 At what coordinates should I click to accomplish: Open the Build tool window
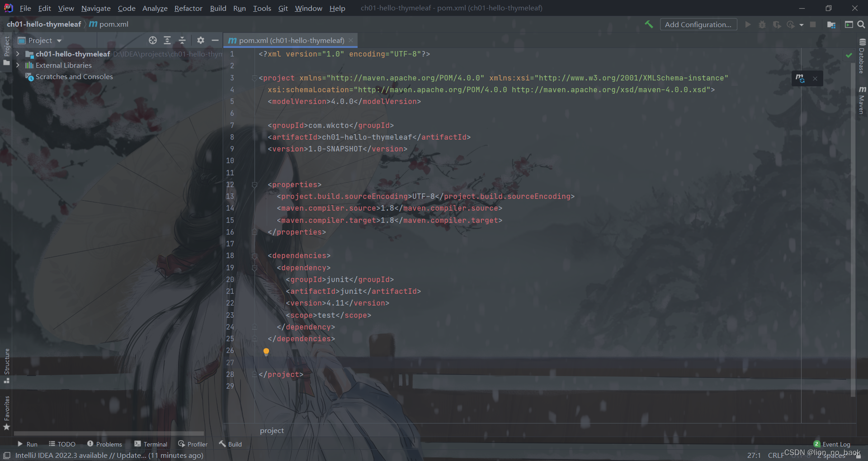[x=230, y=444]
